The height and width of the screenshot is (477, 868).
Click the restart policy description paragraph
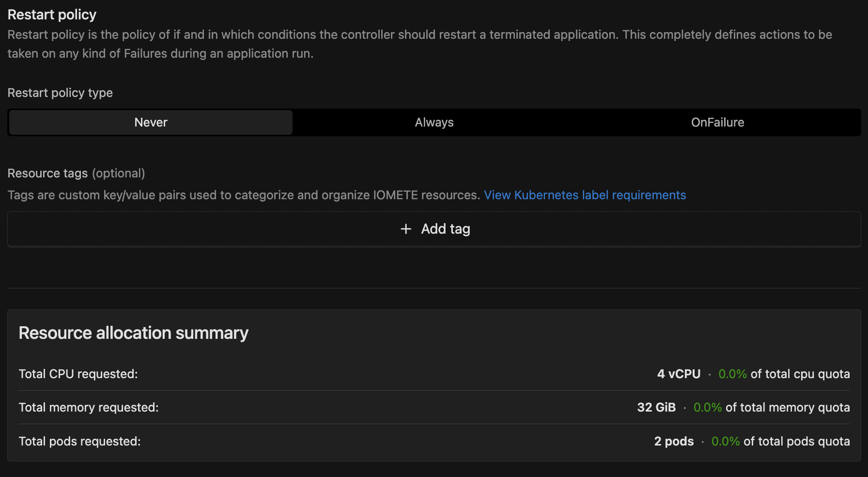pos(419,44)
